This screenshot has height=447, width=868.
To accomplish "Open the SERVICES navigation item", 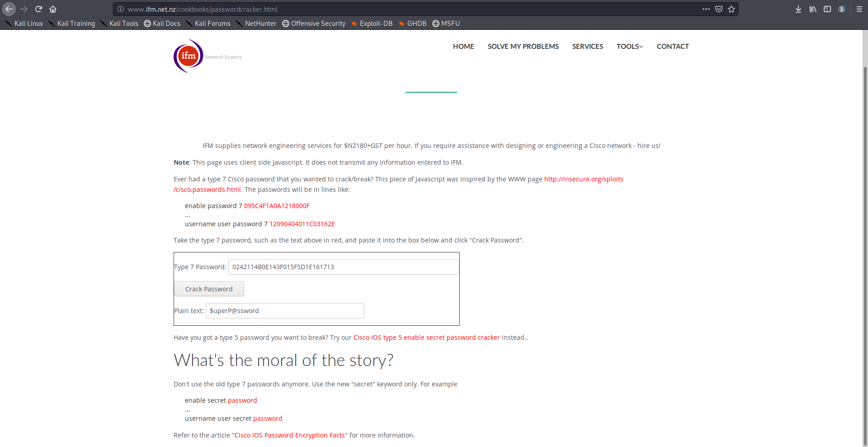I will (x=587, y=46).
